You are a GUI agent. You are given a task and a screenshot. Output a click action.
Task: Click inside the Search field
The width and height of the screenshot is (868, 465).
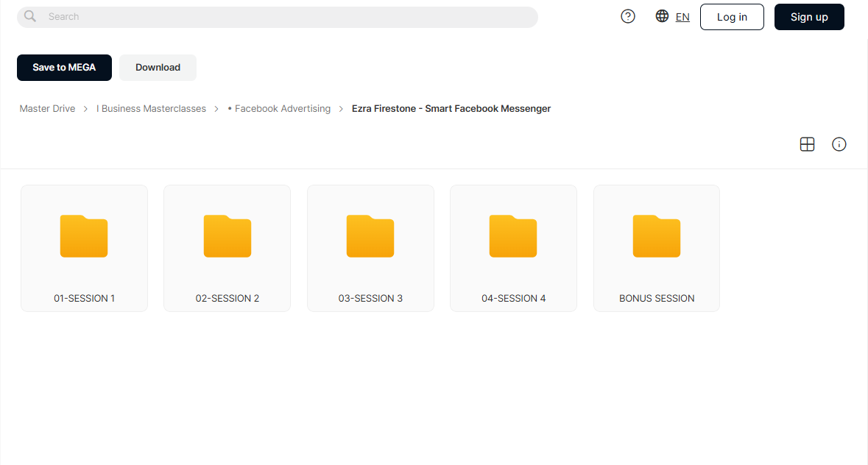coord(278,17)
